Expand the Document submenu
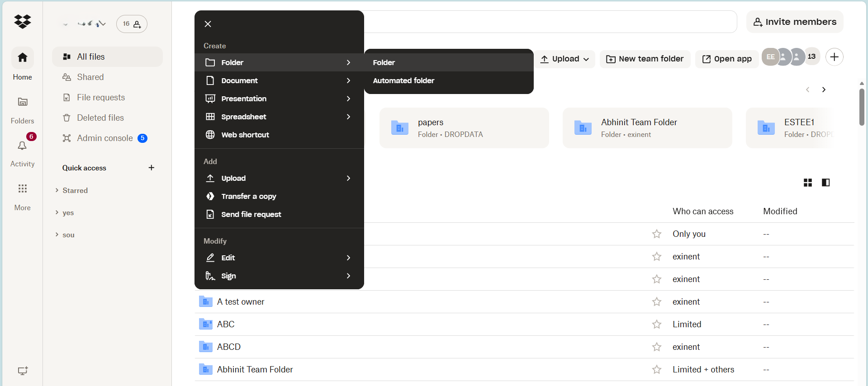 point(279,80)
